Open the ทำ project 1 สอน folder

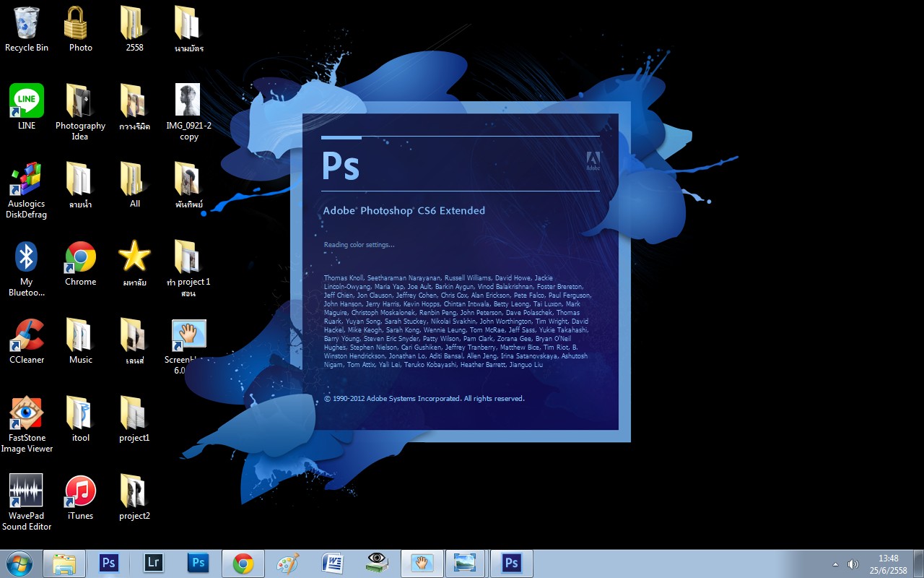click(188, 268)
